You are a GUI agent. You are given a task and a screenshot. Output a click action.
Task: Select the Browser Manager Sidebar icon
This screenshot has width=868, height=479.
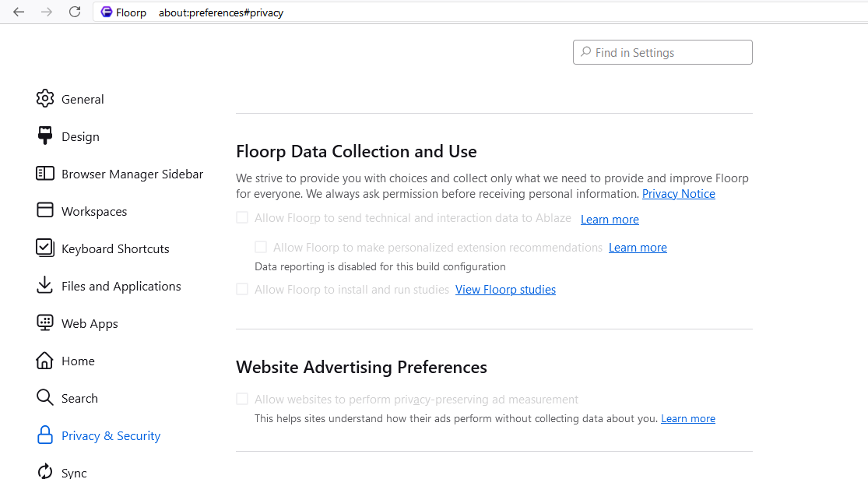(45, 174)
